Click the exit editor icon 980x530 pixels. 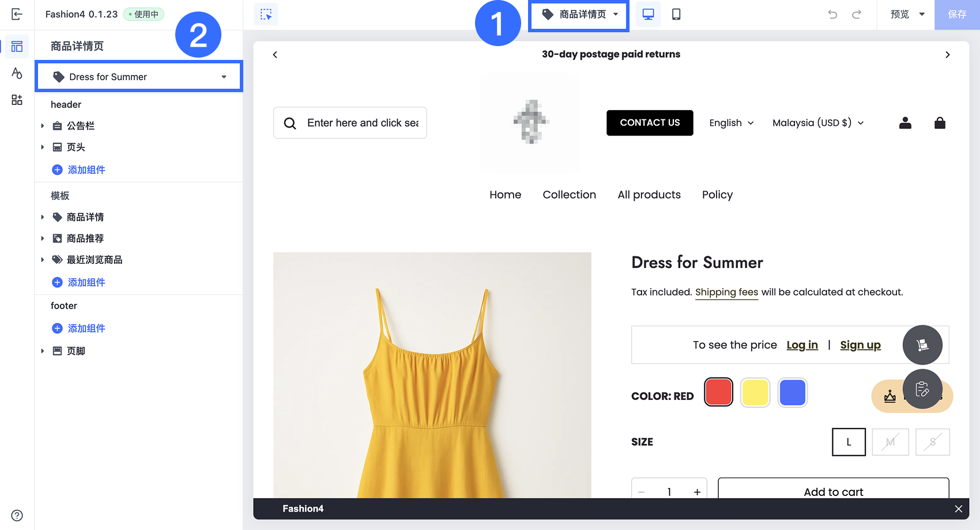17,14
